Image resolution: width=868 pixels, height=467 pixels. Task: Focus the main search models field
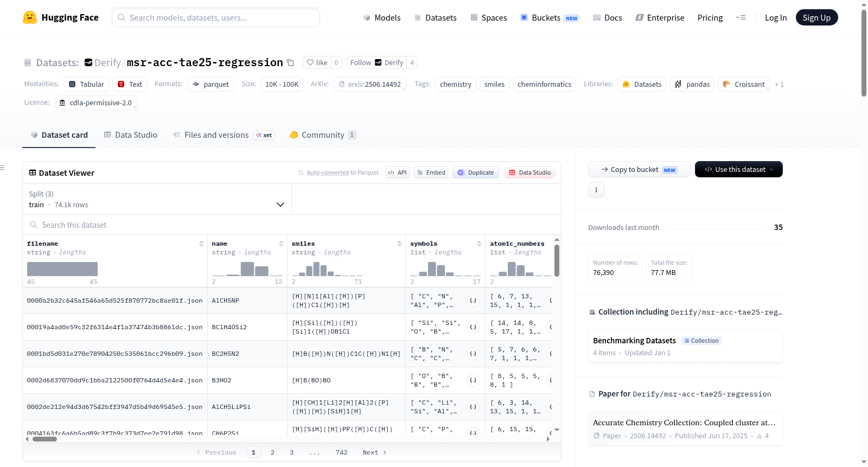pyautogui.click(x=216, y=17)
